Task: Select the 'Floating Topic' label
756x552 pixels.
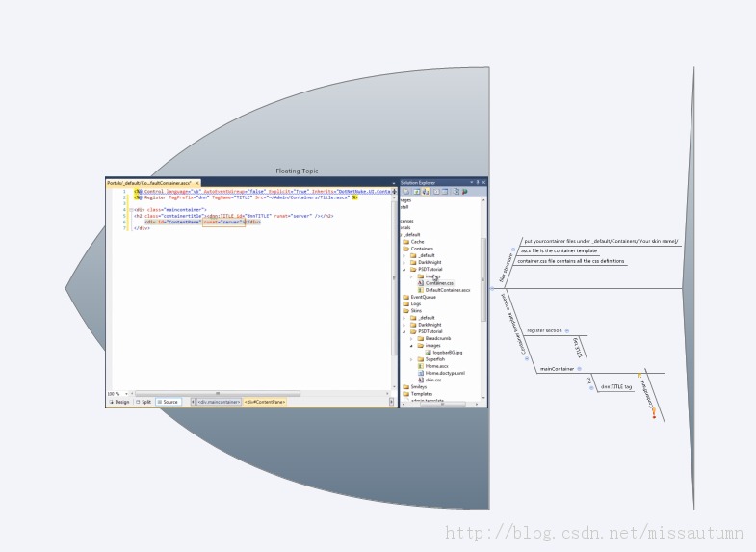Action: point(297,171)
